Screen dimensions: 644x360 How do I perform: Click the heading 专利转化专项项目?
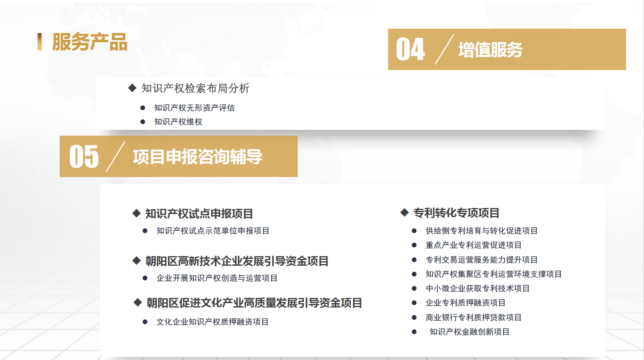click(x=456, y=213)
